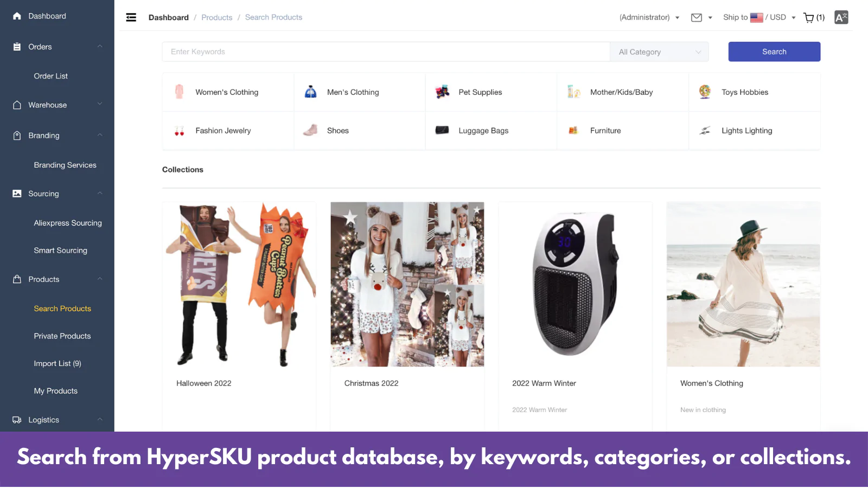Open the Administrator account dropdown
The height and width of the screenshot is (488, 868).
click(649, 17)
